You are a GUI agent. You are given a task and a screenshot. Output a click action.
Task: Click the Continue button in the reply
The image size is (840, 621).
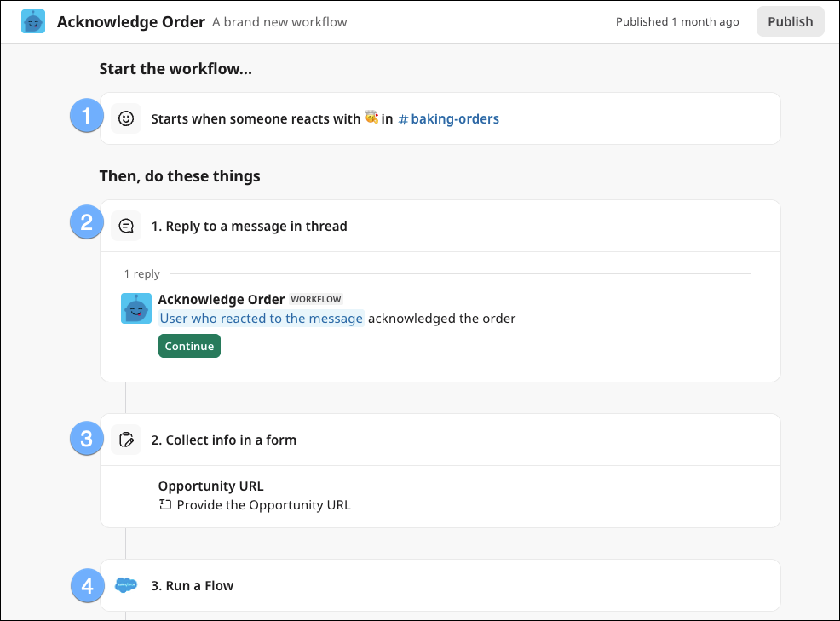click(x=189, y=346)
